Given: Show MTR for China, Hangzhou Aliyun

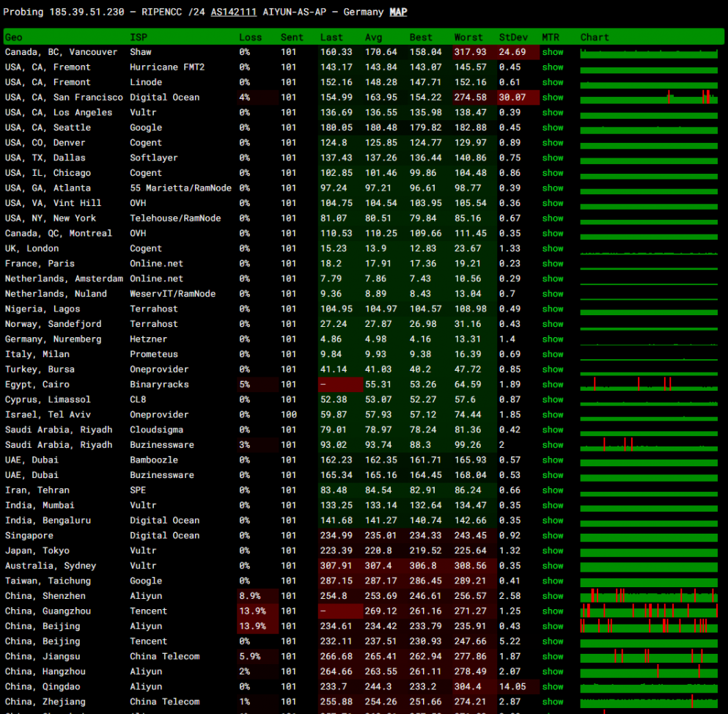Looking at the screenshot, I should click(x=553, y=671).
